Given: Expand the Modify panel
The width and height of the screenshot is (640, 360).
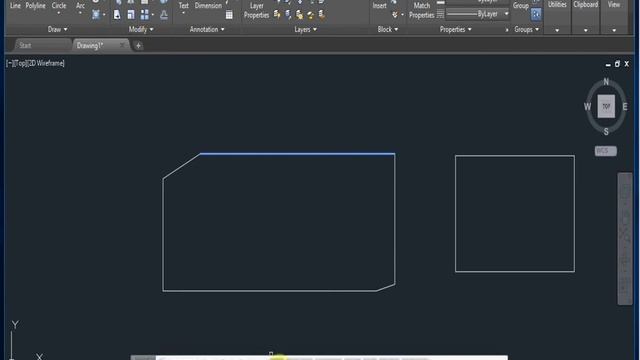Looking at the screenshot, I should [x=141, y=29].
